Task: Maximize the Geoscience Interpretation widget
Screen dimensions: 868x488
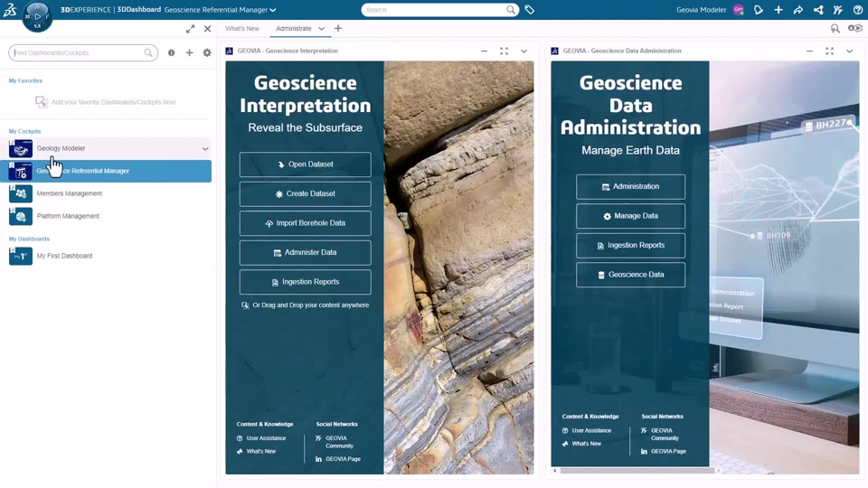Action: 504,51
